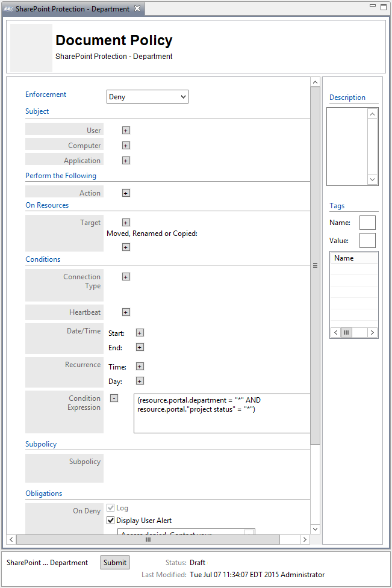Click the 'Enforcement' section label
The width and height of the screenshot is (392, 588).
[46, 94]
